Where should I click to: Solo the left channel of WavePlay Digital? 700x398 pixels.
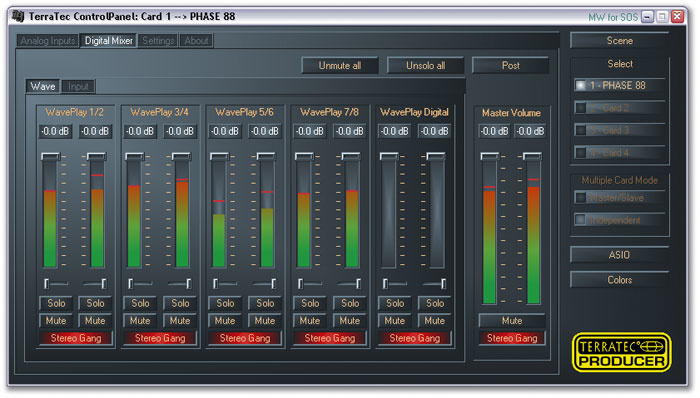click(395, 303)
